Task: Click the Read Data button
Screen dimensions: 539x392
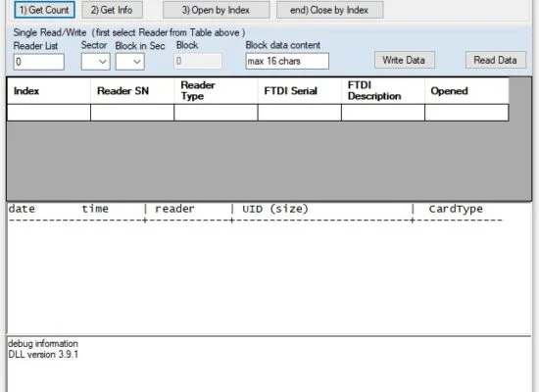Action: click(x=495, y=60)
